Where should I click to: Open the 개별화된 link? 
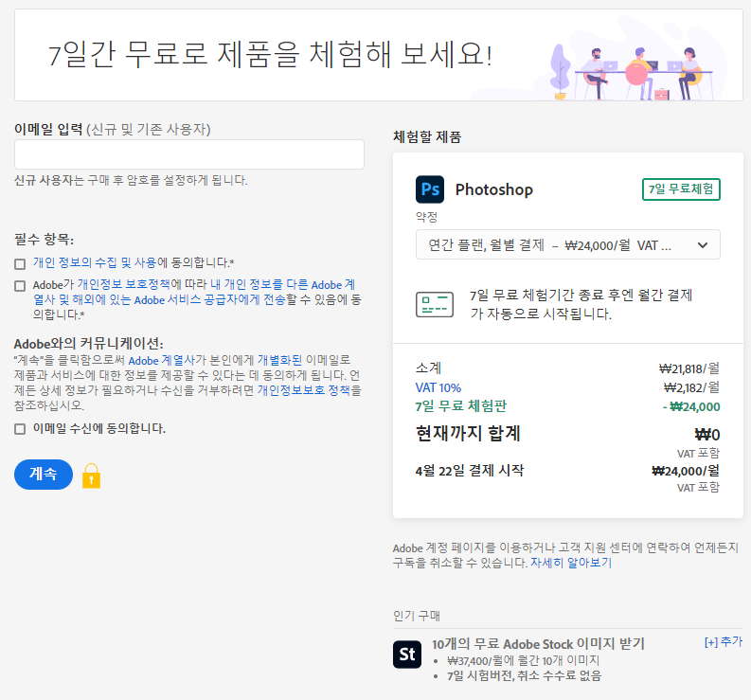(279, 360)
